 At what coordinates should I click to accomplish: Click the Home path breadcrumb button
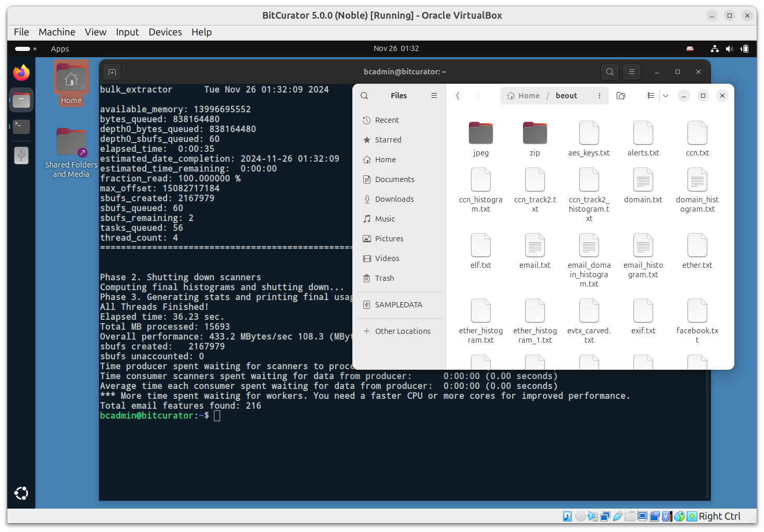coord(523,96)
